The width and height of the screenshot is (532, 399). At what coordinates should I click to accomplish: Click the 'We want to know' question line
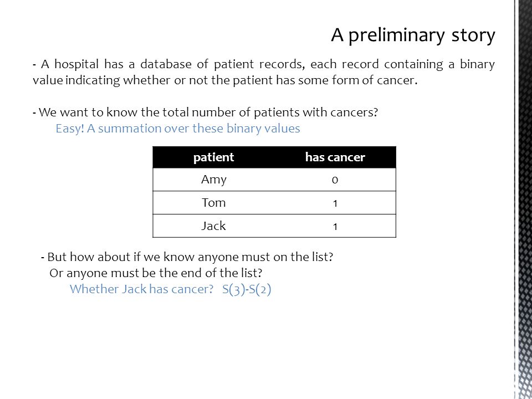click(x=205, y=112)
